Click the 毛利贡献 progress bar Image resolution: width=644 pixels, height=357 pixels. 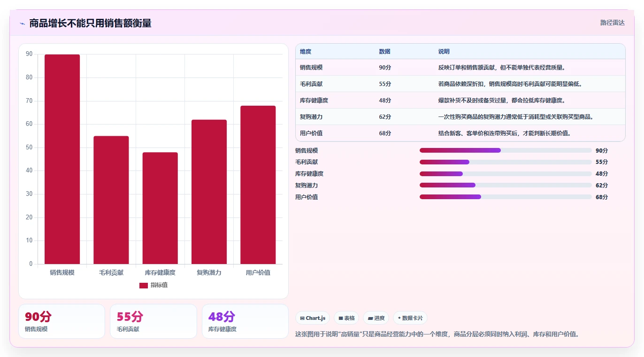point(506,162)
